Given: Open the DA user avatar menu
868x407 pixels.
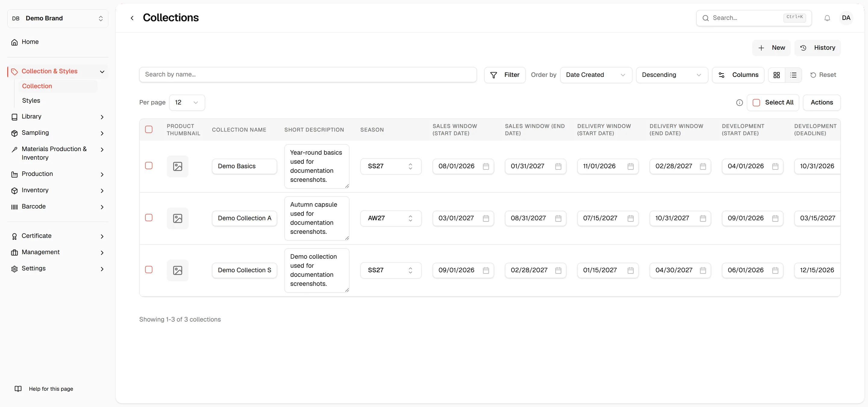Looking at the screenshot, I should [846, 18].
